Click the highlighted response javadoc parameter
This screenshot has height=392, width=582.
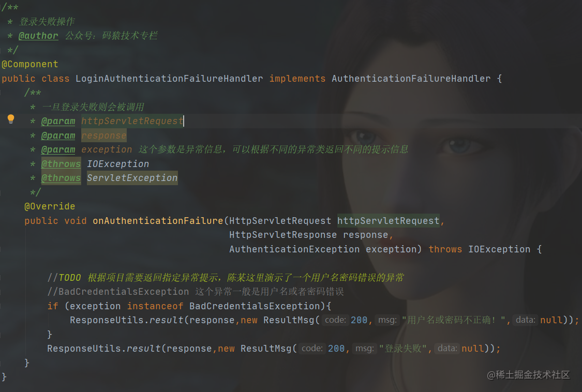(104, 135)
